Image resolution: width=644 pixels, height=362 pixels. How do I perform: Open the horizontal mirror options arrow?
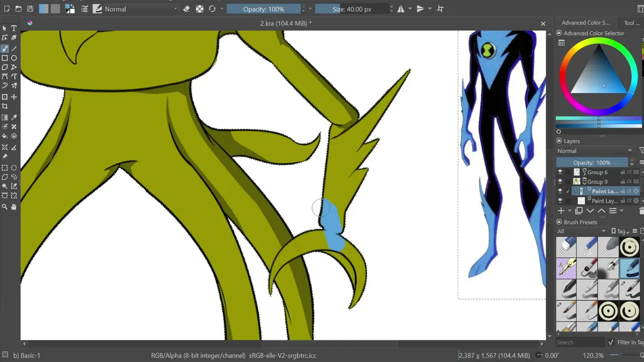(x=410, y=9)
